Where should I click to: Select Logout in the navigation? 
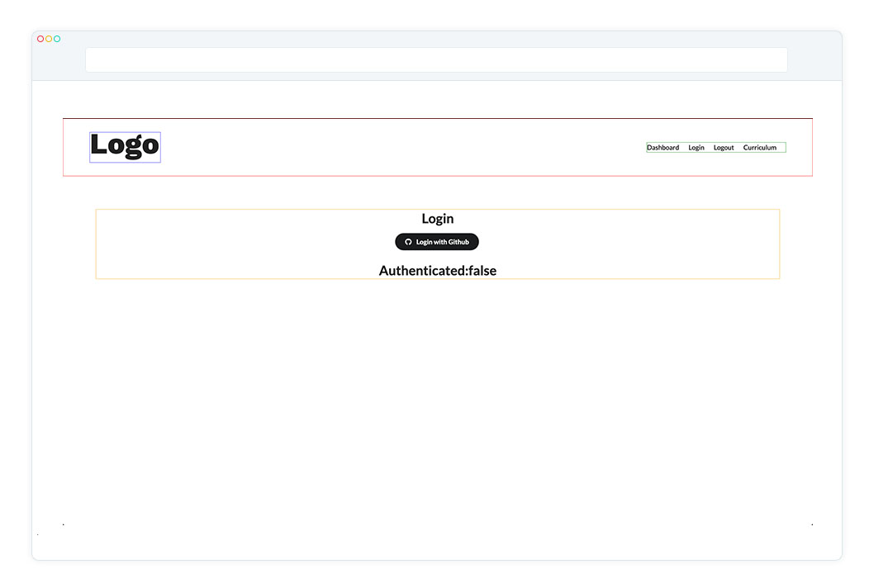tap(724, 148)
